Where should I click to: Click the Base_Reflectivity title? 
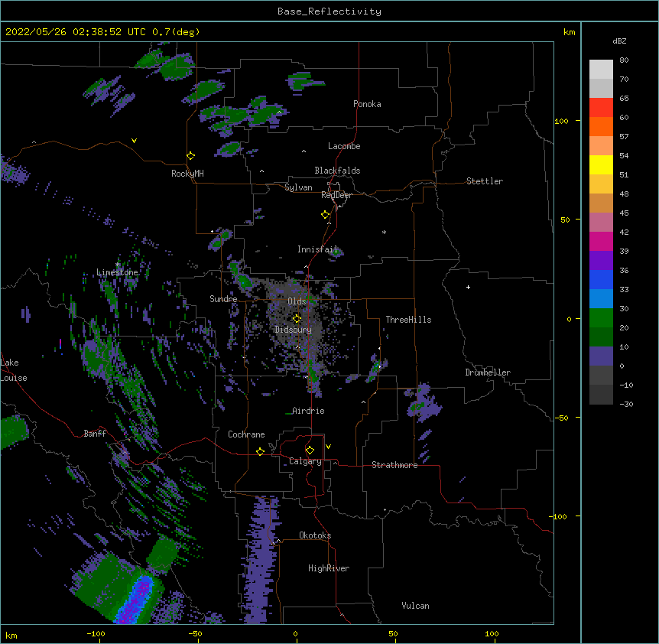(x=329, y=11)
